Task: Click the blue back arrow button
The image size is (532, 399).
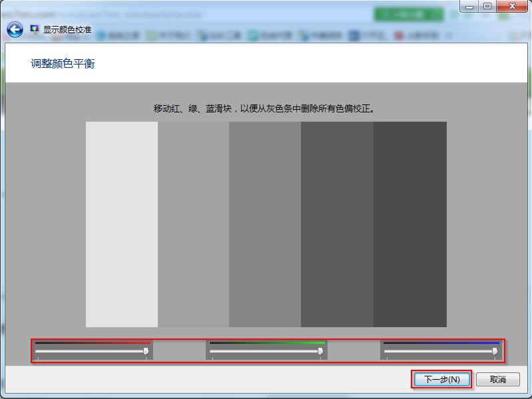Action: 15,29
